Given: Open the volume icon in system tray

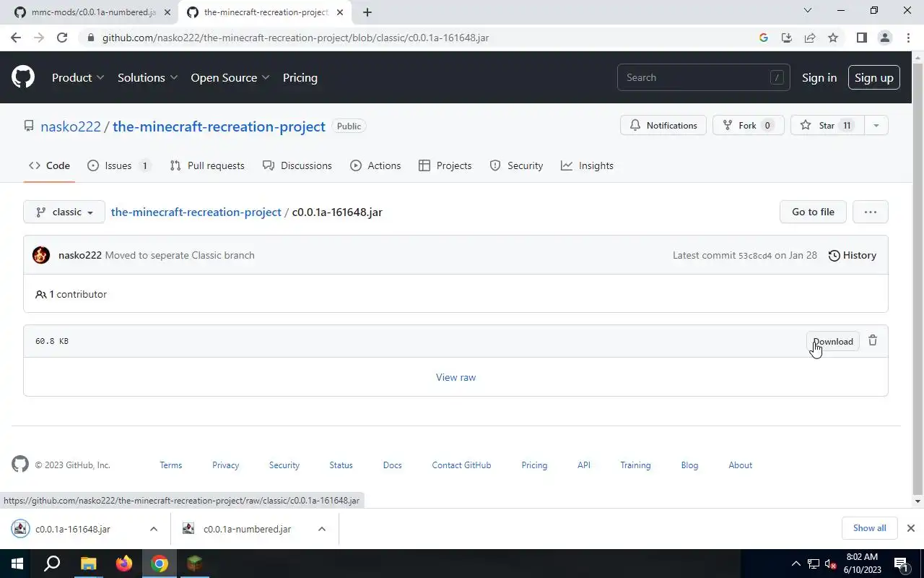Looking at the screenshot, I should click(831, 564).
